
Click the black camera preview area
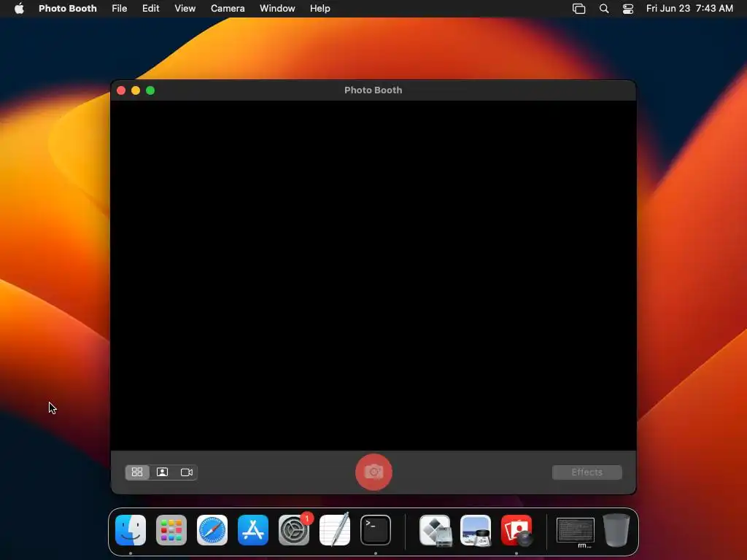[373, 275]
